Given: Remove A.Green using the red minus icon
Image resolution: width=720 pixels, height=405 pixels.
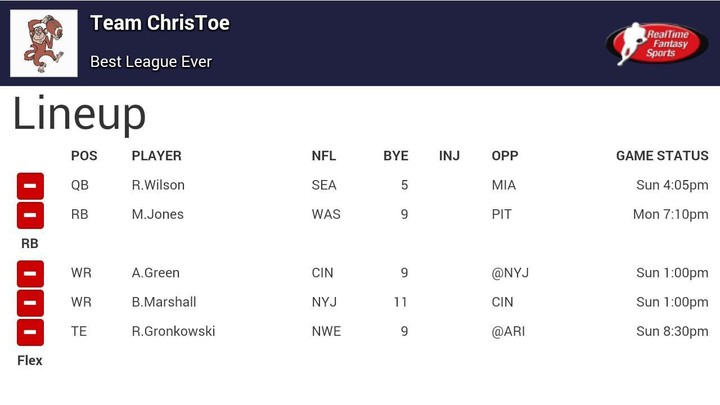Looking at the screenshot, I should coord(30,273).
